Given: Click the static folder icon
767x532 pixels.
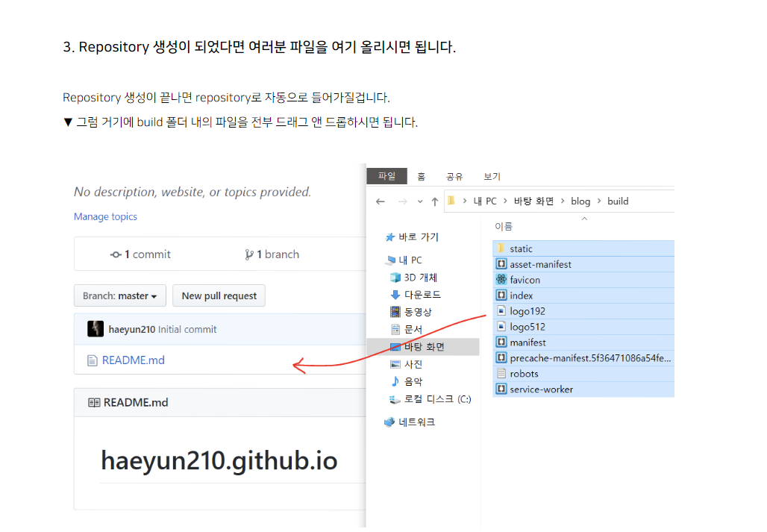Looking at the screenshot, I should 501,248.
